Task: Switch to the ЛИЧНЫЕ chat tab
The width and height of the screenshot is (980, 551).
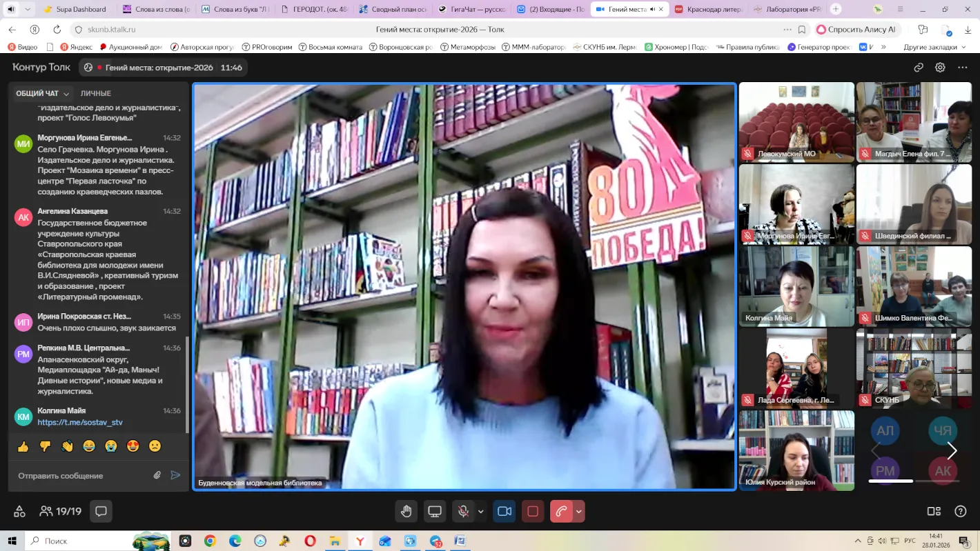Action: click(x=96, y=94)
